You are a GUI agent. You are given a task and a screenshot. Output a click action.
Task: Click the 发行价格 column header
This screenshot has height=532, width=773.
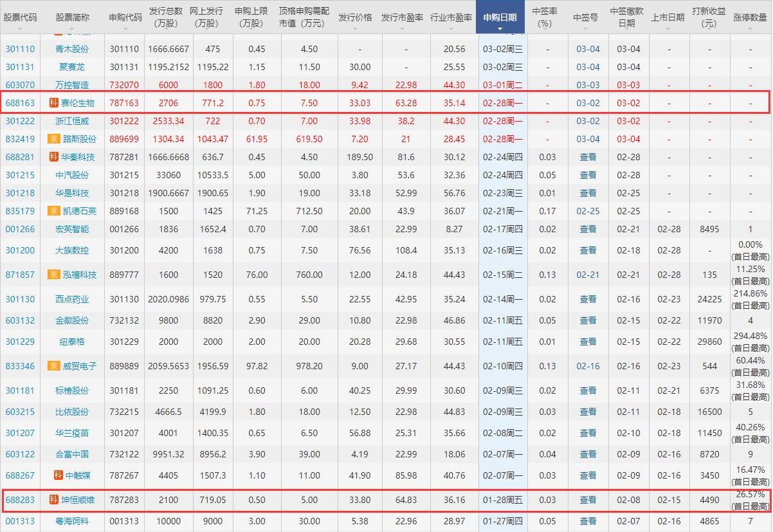355,17
